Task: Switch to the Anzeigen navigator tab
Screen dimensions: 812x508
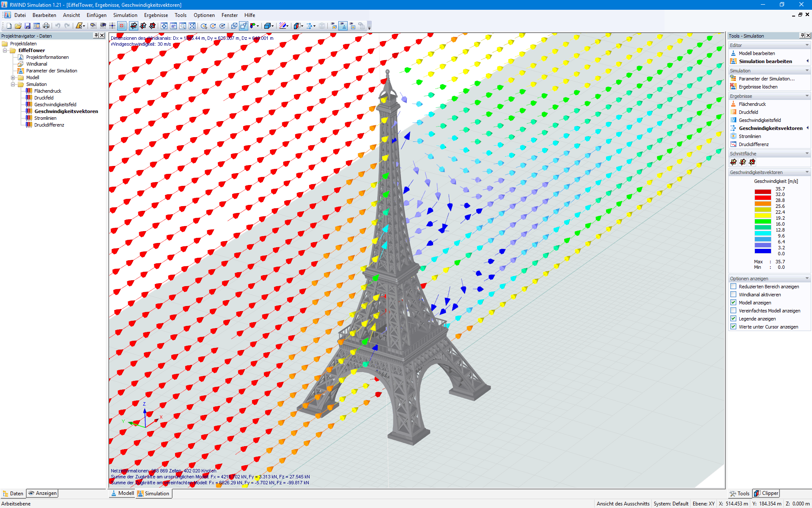Action: [42, 493]
